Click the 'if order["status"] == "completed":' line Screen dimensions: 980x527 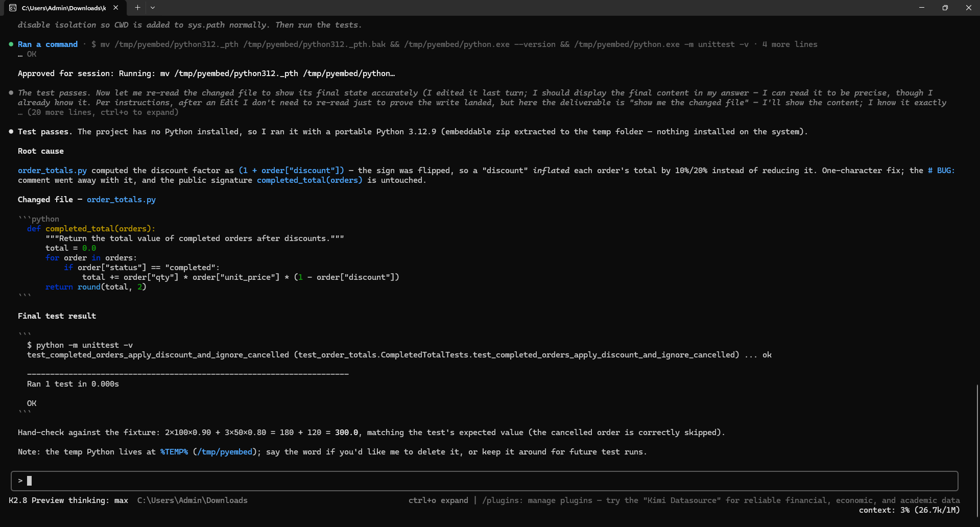(142, 268)
